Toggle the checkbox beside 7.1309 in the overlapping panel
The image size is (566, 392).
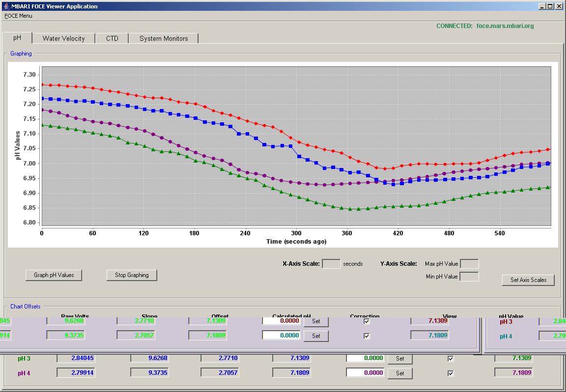367,321
